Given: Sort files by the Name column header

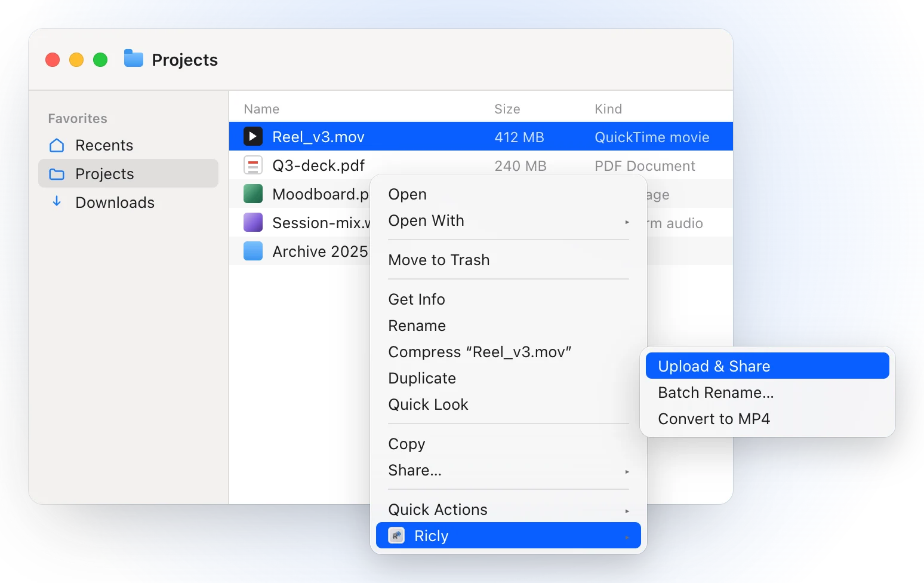Looking at the screenshot, I should (261, 109).
